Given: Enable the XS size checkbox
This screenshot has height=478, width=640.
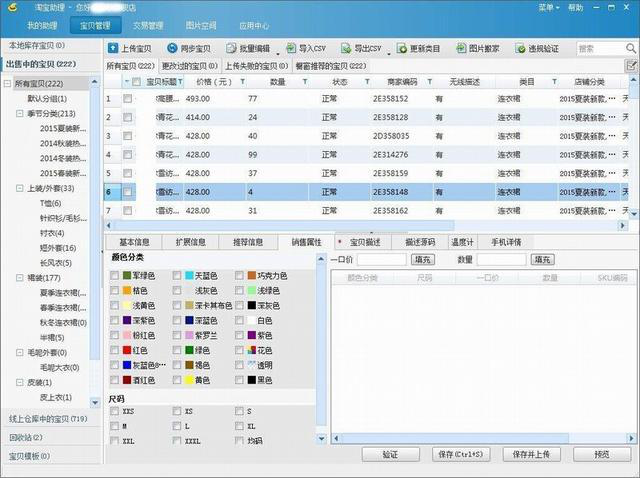Looking at the screenshot, I should tap(177, 411).
